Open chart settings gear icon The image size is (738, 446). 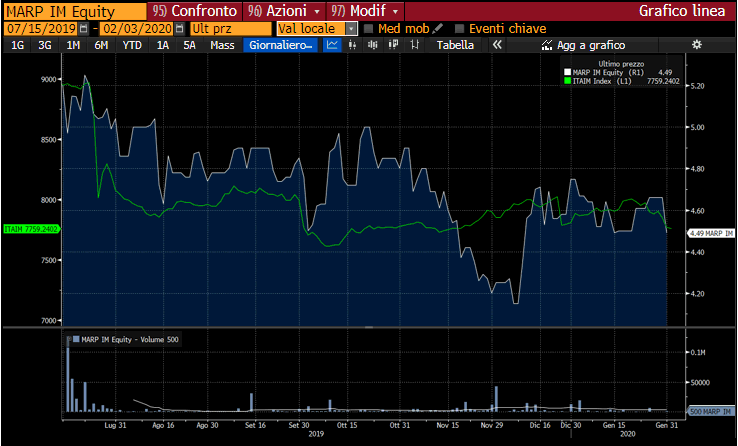[x=696, y=45]
